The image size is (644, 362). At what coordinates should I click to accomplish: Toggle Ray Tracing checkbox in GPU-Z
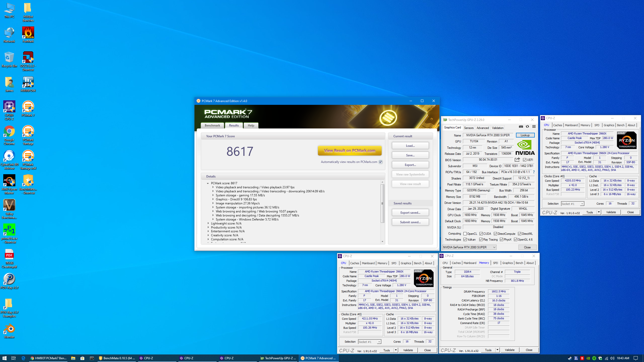click(481, 240)
